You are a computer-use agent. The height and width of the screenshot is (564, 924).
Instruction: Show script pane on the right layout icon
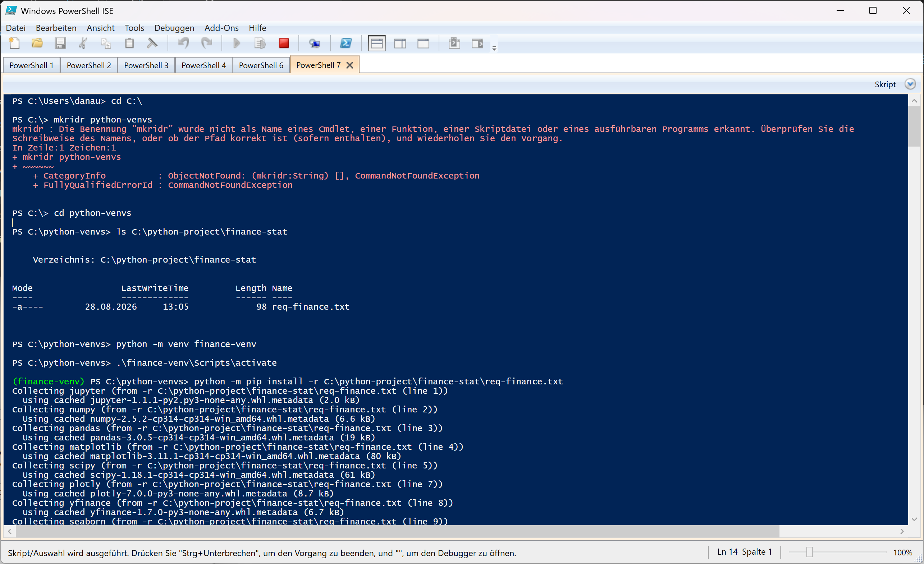[x=400, y=43]
